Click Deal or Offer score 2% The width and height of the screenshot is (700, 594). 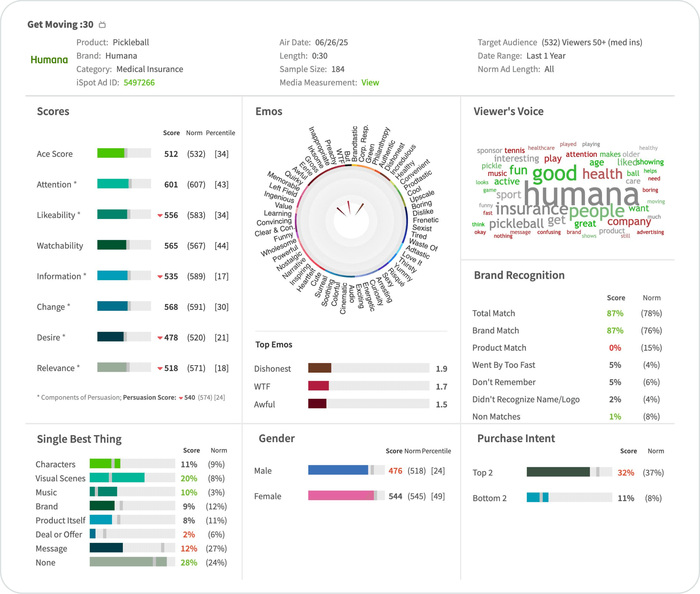click(189, 535)
